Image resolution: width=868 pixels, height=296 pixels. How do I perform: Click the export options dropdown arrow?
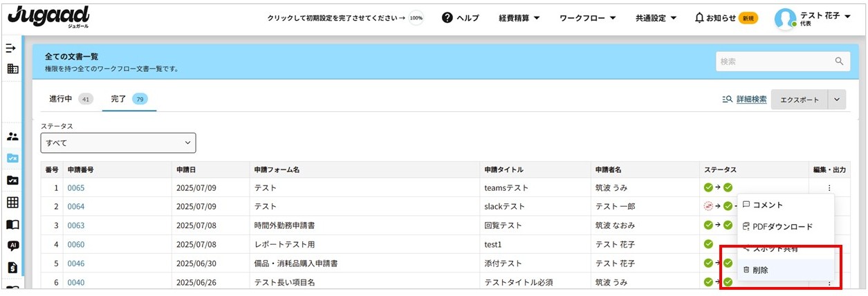[836, 100]
